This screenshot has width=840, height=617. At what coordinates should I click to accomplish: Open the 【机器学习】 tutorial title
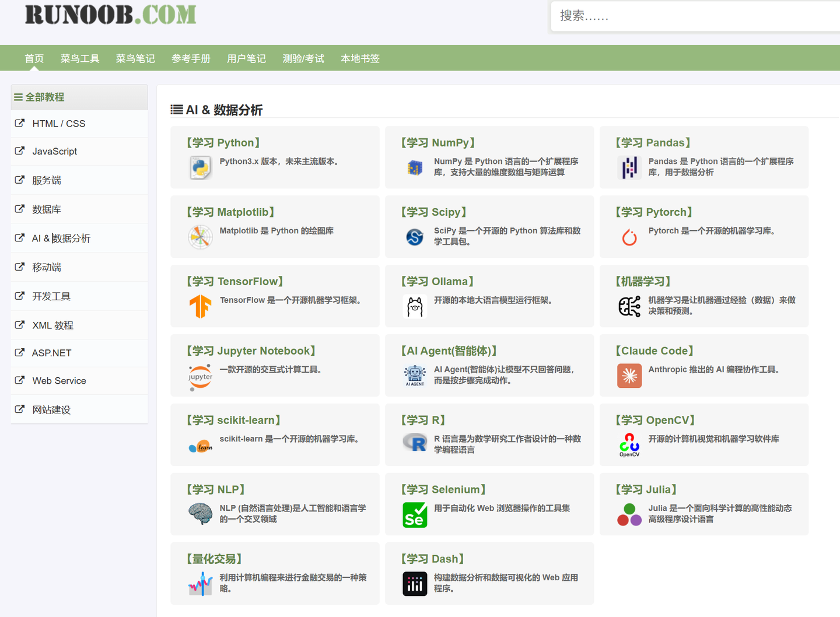pos(643,282)
